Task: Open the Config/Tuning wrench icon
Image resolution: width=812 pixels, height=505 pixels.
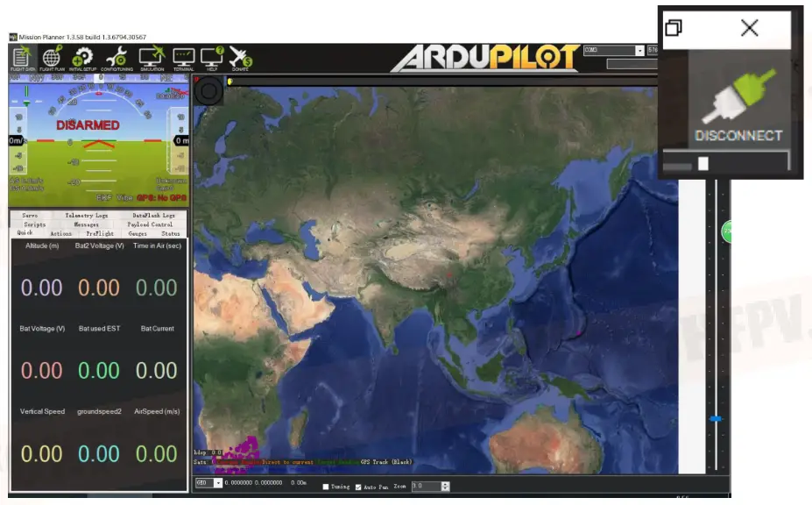Action: pyautogui.click(x=117, y=59)
